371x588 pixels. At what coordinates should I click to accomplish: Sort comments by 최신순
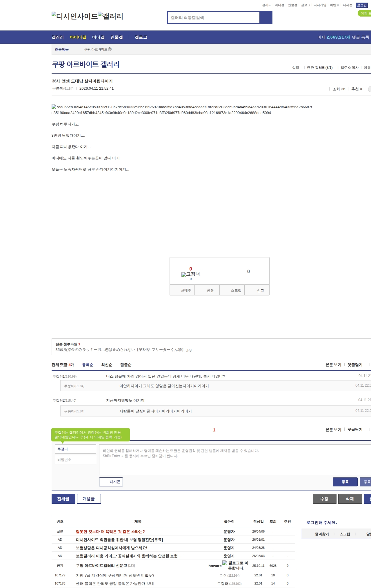[107, 365]
